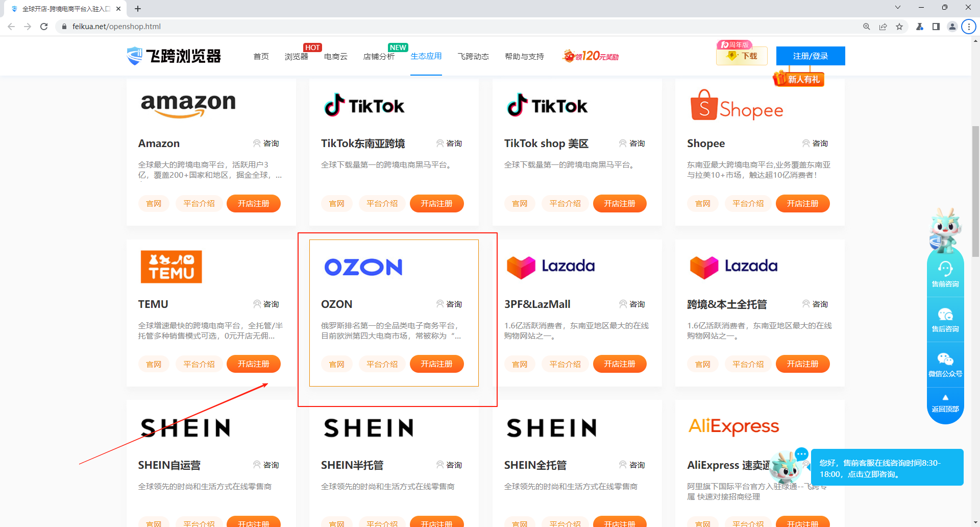This screenshot has width=980, height=527.
Task: Click the page vertical scrollbar thumb
Action: (975, 191)
